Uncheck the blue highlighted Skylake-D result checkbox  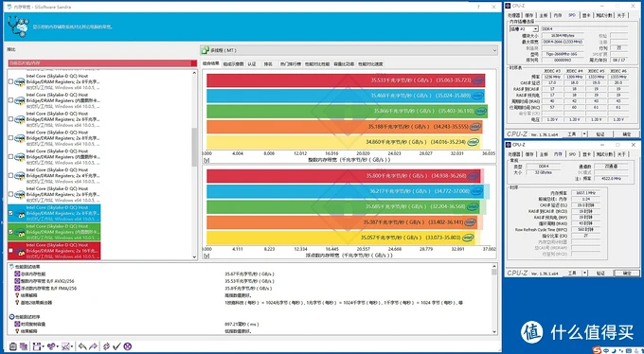(x=10, y=213)
